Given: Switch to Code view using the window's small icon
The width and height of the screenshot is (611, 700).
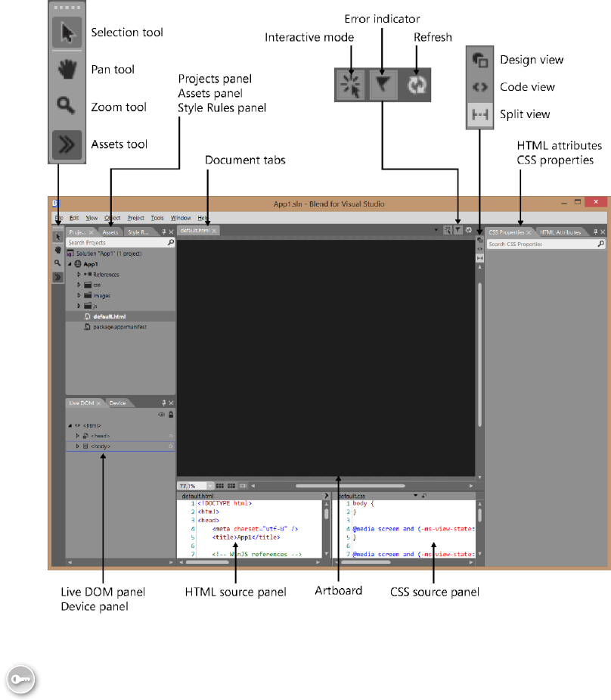Looking at the screenshot, I should click(480, 249).
